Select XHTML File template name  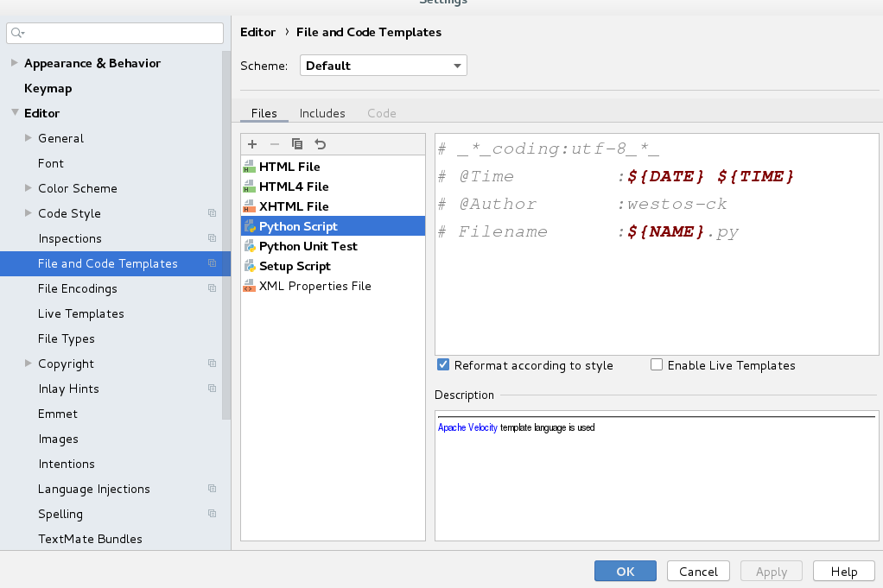[294, 206]
